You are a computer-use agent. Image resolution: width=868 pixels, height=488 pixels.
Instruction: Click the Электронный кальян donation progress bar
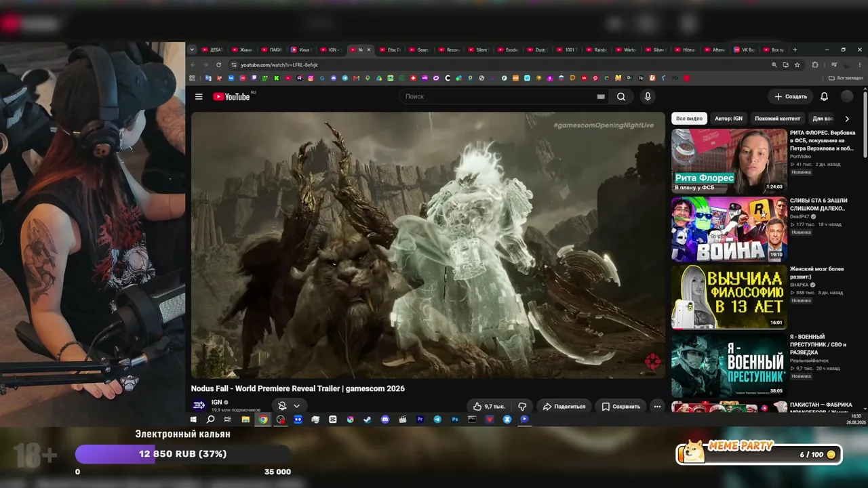pos(183,454)
